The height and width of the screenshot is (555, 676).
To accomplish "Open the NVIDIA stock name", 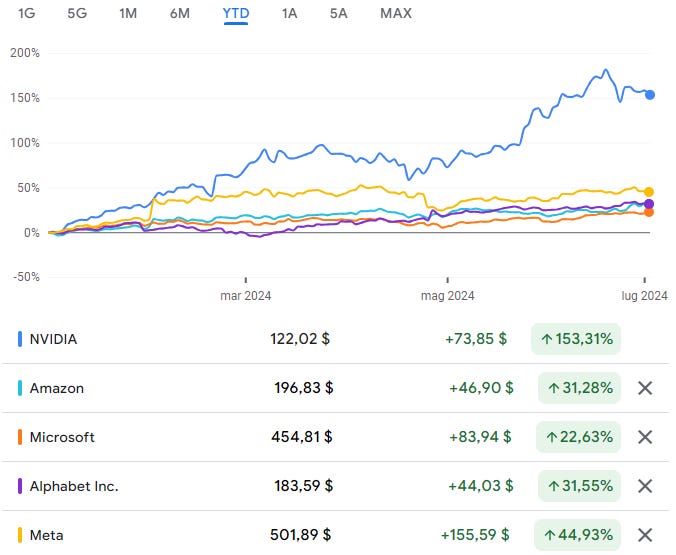I will click(53, 339).
